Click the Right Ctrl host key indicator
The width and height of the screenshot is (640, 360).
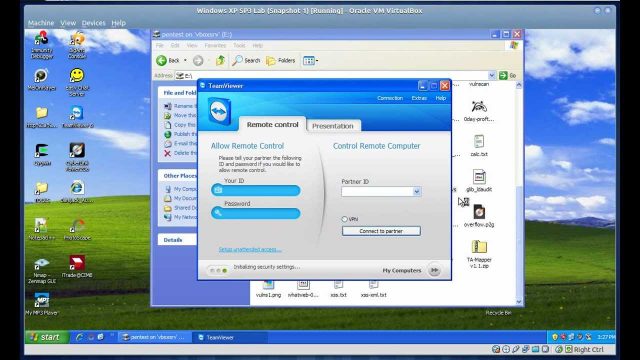click(x=589, y=349)
